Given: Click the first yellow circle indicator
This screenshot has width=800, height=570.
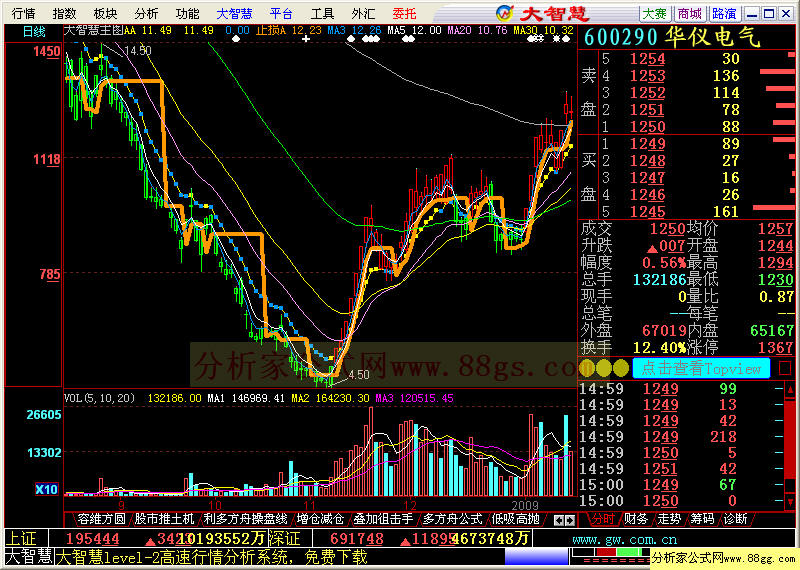Looking at the screenshot, I should [x=587, y=368].
